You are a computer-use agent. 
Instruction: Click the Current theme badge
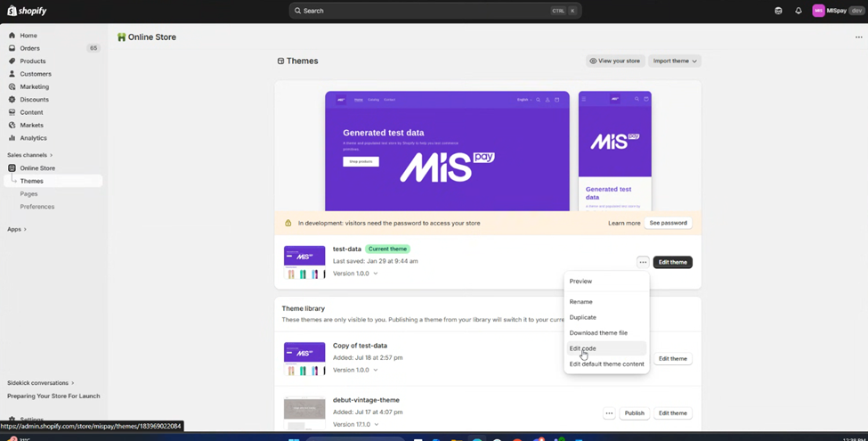click(x=387, y=249)
